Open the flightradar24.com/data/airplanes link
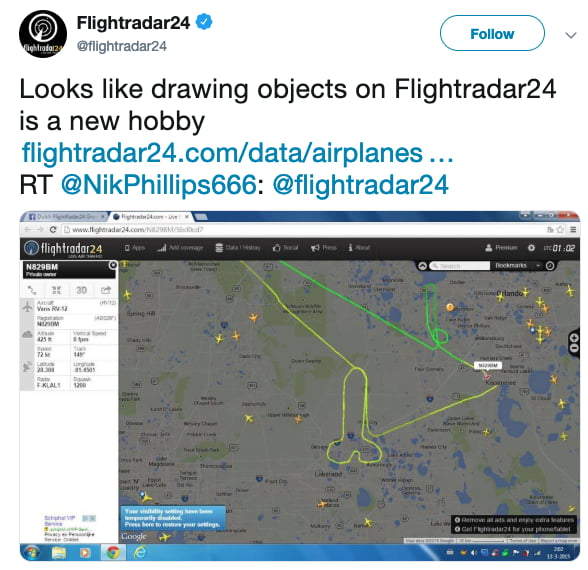 (x=238, y=154)
